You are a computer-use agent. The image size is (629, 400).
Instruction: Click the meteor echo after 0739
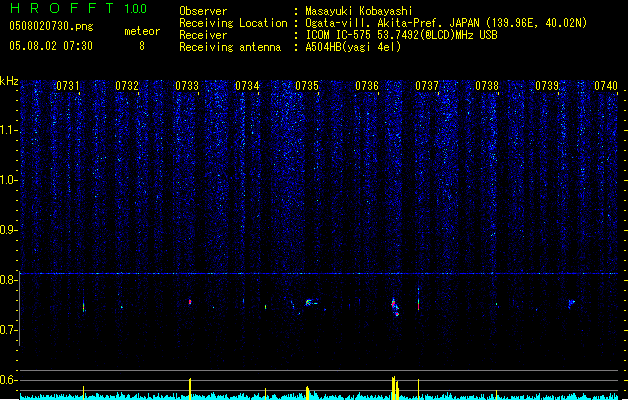point(571,303)
